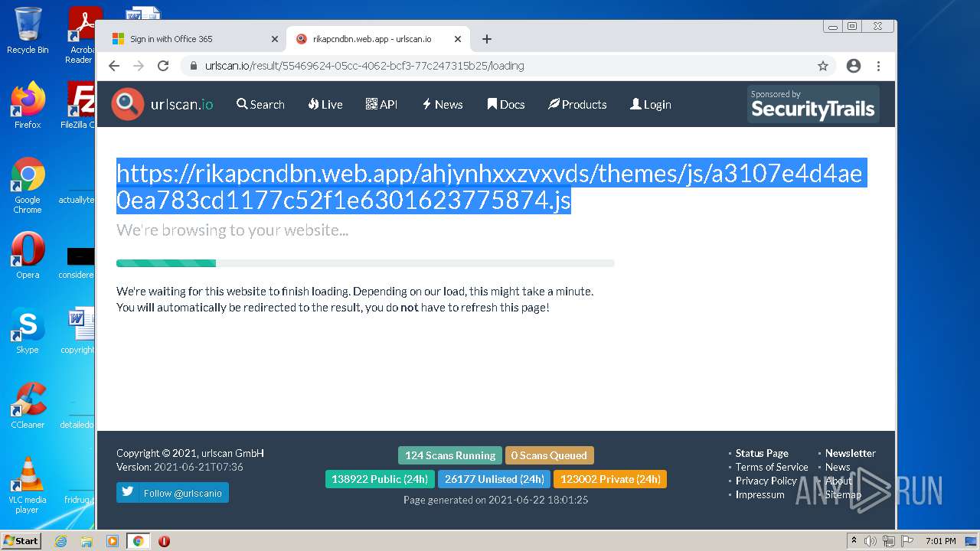
Task: Open the CCleaner desktop shortcut
Action: 28,406
